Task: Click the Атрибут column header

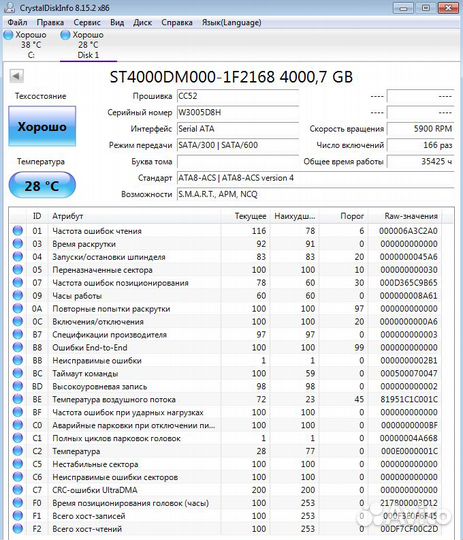Action: [x=134, y=216]
